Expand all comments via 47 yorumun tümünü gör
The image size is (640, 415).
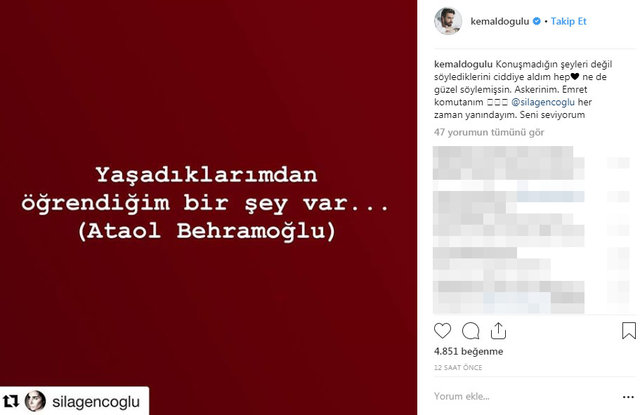(x=489, y=132)
